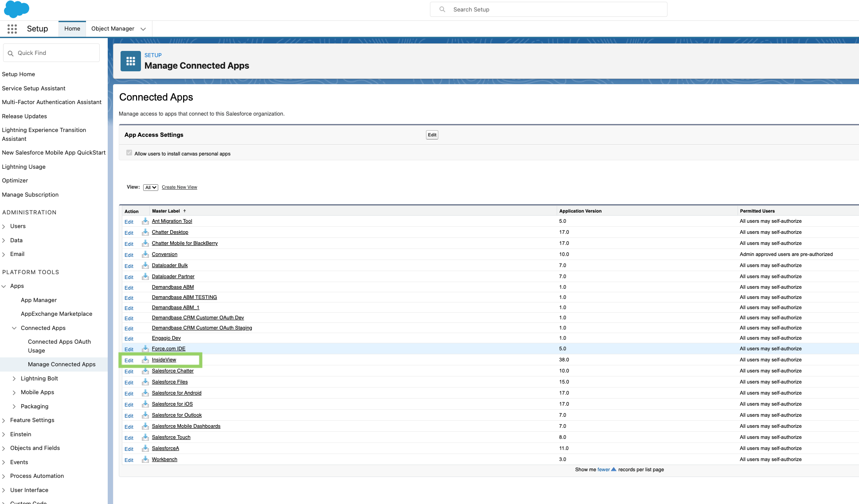This screenshot has width=859, height=504.
Task: Click install icon beside Salesforce for iOS
Action: coord(145,404)
